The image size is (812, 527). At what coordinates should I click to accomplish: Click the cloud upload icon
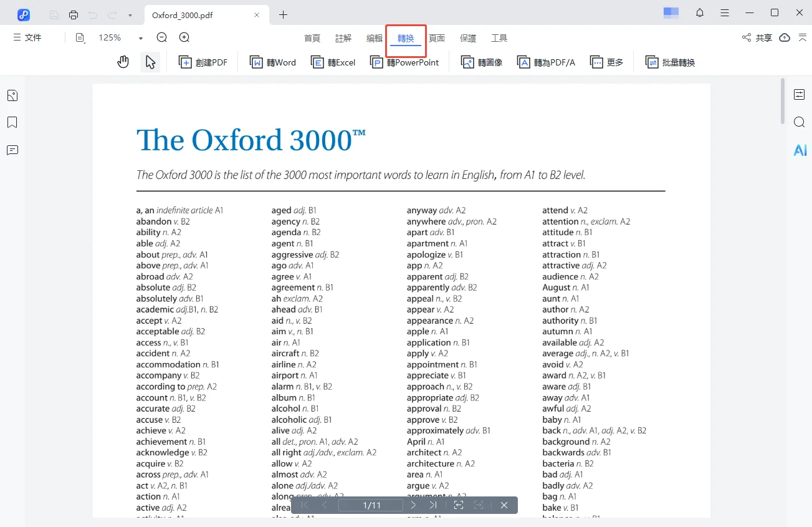pos(785,38)
